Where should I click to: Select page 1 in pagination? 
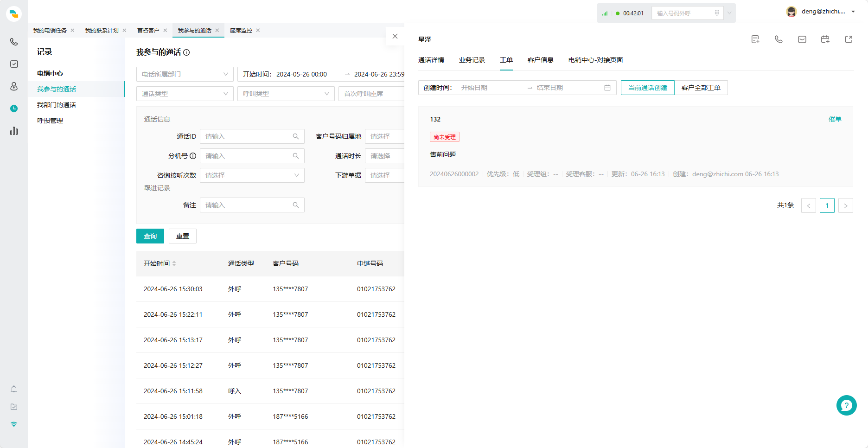tap(827, 205)
